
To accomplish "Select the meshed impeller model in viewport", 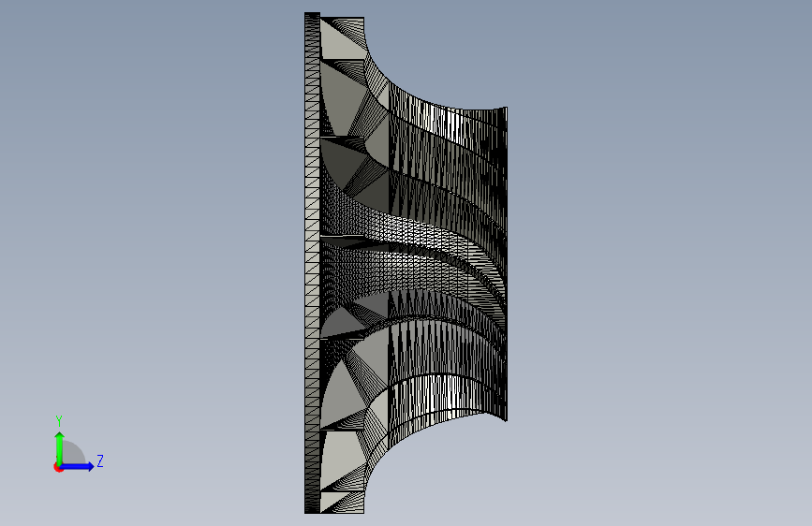I will click(406, 263).
